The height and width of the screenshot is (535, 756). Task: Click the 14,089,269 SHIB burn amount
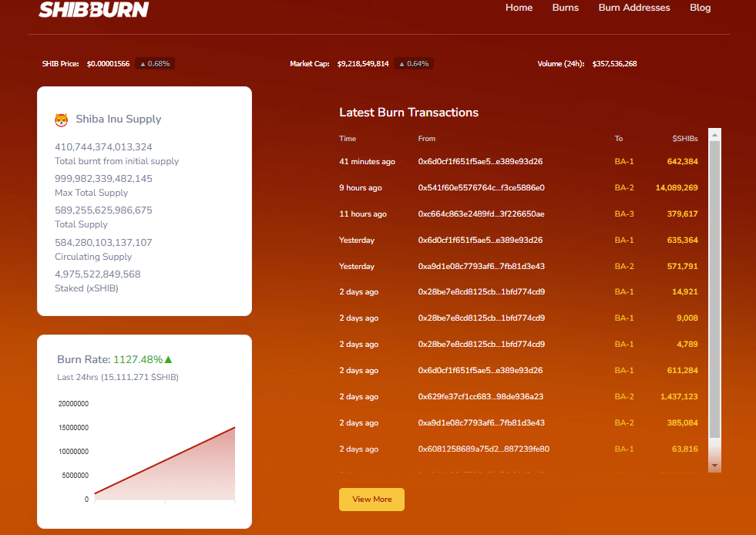tap(676, 188)
